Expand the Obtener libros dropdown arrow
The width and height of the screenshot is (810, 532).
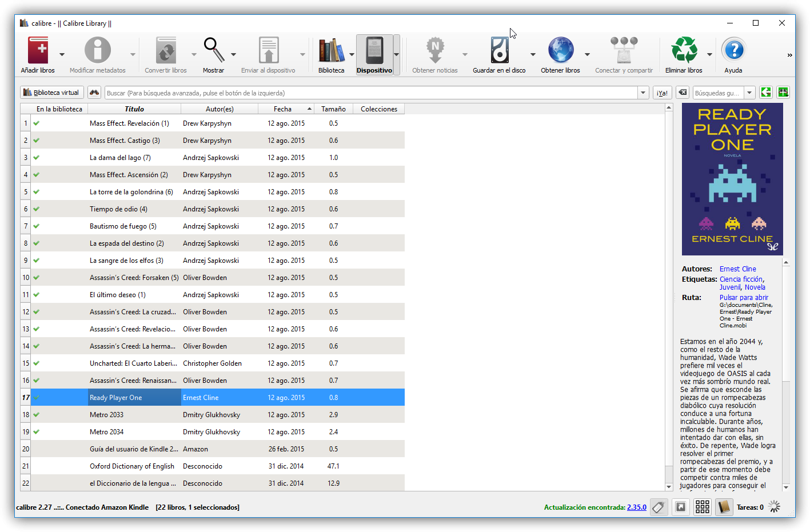587,55
